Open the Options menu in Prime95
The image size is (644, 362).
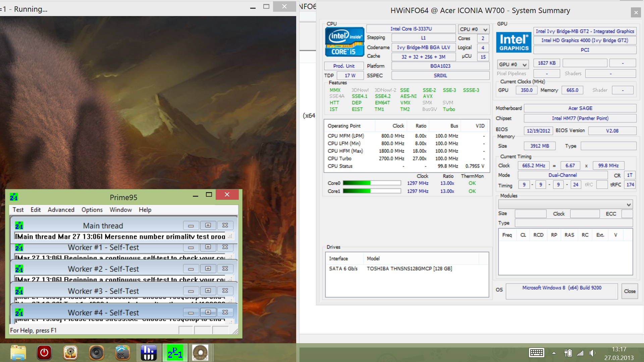point(92,210)
